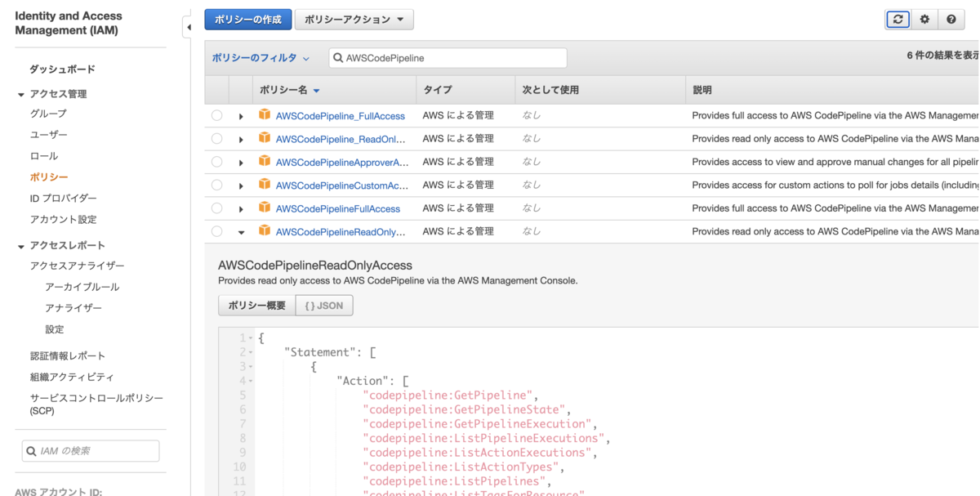980x496 pixels.
Task: Open ユーザー in sidebar
Action: tap(48, 135)
